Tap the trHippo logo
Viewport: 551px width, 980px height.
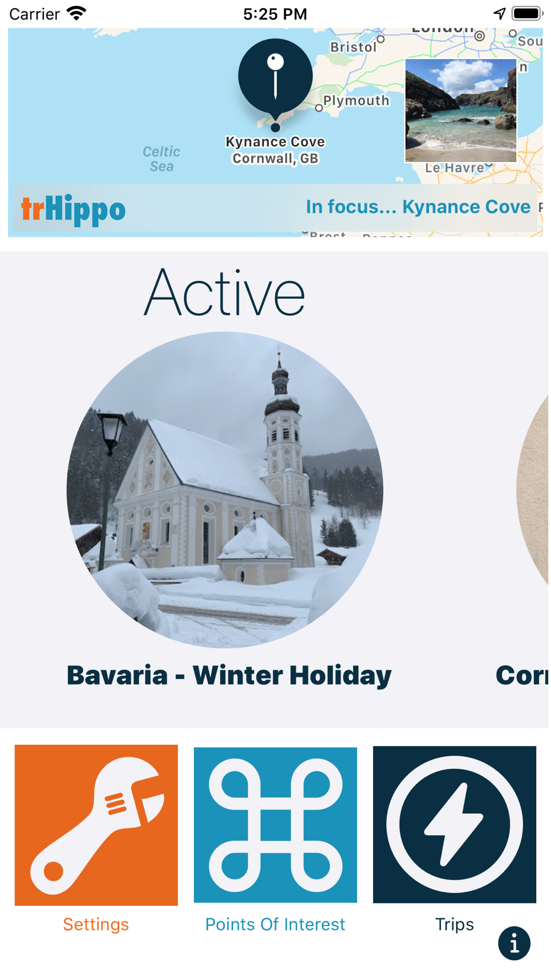[73, 209]
